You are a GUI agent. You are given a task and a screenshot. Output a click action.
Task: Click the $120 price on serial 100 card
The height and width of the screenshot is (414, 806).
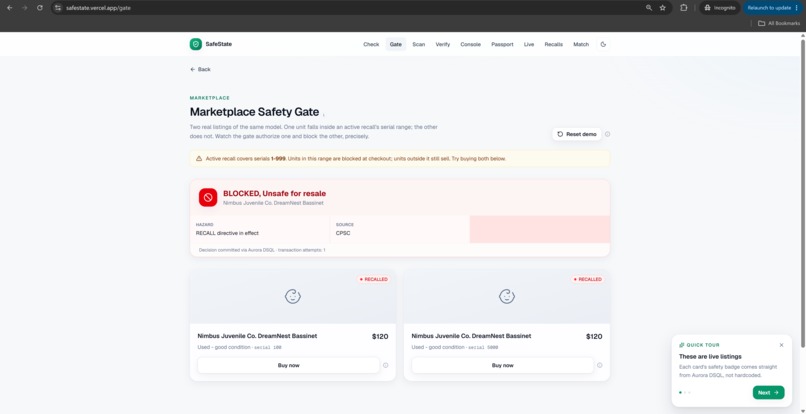pos(380,336)
